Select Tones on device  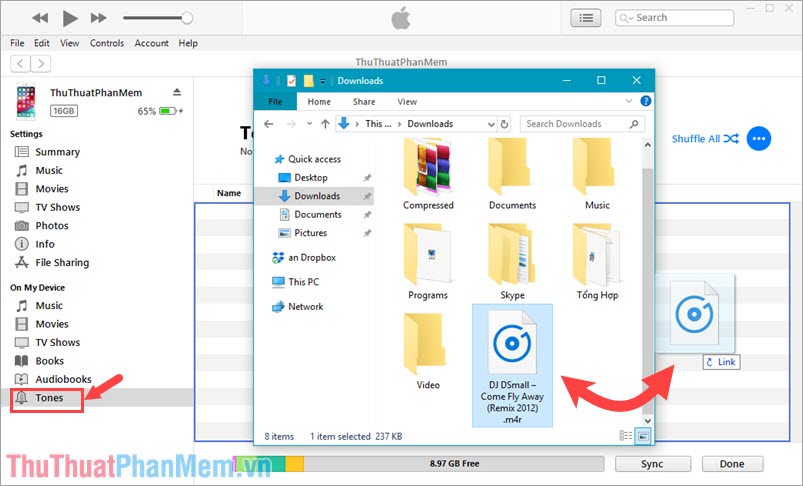[x=47, y=398]
